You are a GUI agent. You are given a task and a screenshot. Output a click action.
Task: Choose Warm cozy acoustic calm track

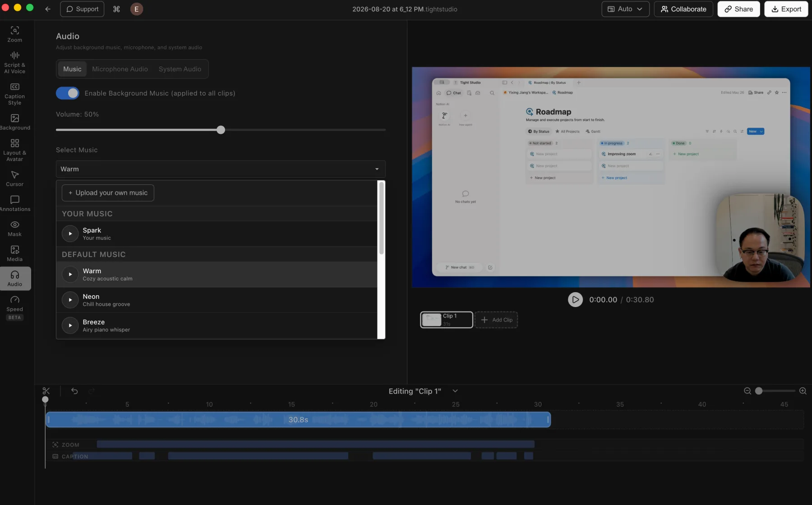point(217,274)
